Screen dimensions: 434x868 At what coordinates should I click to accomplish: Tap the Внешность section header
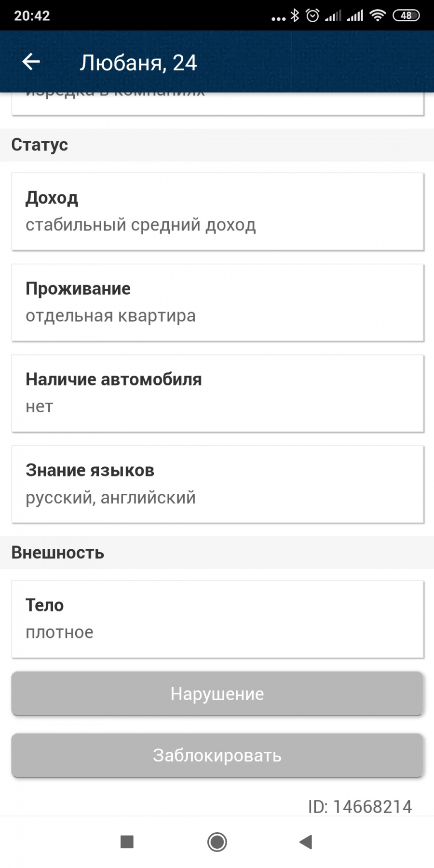(58, 553)
